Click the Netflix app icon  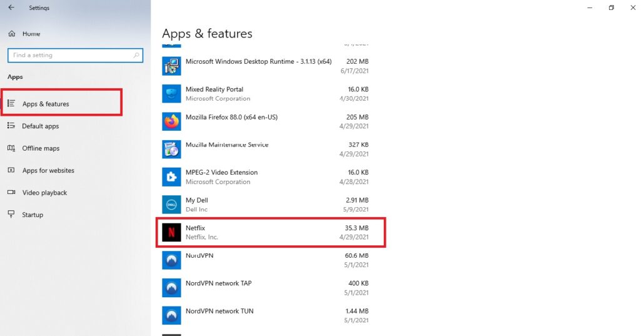(171, 232)
